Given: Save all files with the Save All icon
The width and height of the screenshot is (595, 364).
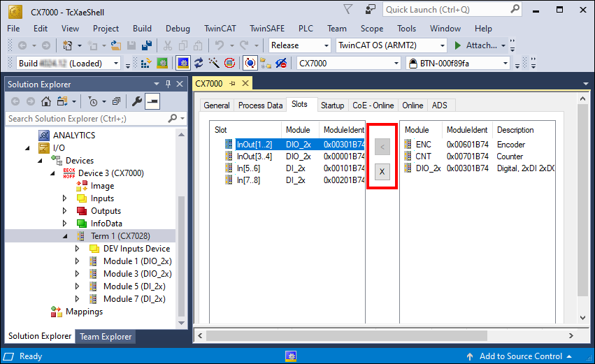Looking at the screenshot, I should tap(146, 45).
